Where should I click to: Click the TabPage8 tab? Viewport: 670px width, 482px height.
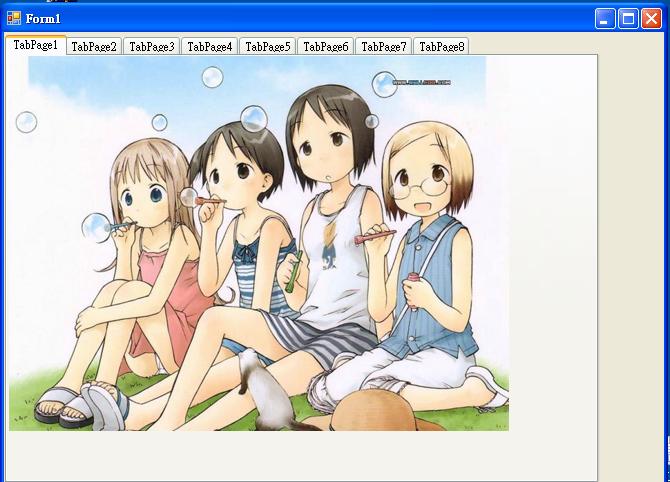point(441,46)
